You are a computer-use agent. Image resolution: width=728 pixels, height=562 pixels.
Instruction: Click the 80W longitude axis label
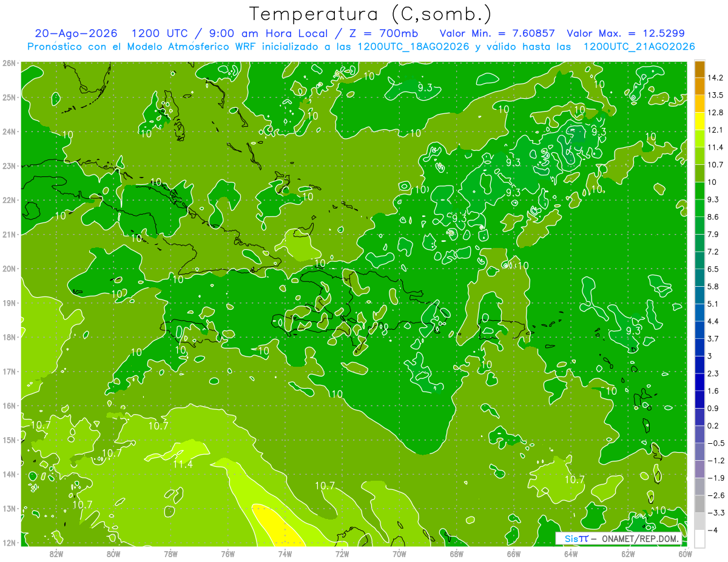tap(113, 554)
